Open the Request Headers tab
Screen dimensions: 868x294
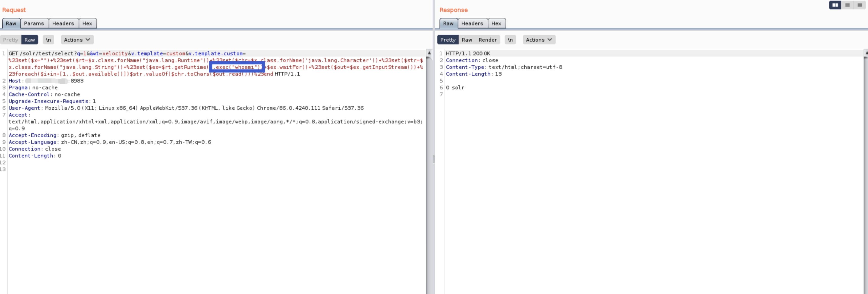pyautogui.click(x=63, y=23)
